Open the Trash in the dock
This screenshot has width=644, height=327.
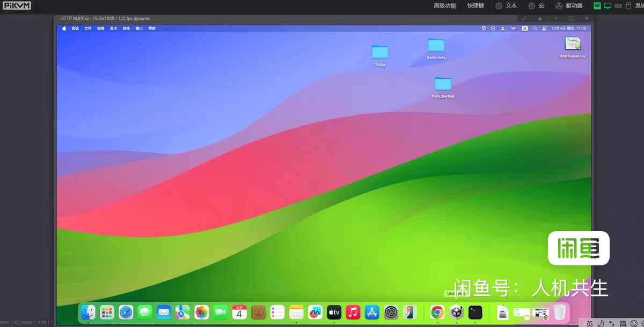[x=560, y=312]
